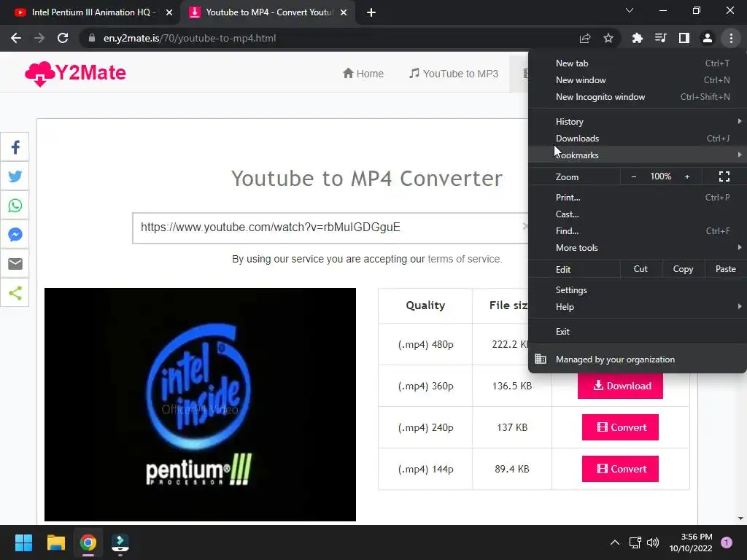Click Cut in the Edit row
Viewport: 747px width, 560px height.
pos(640,269)
